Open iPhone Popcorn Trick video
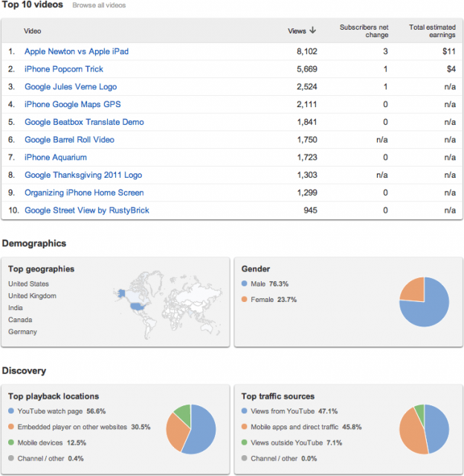The height and width of the screenshot is (476, 464). click(64, 69)
